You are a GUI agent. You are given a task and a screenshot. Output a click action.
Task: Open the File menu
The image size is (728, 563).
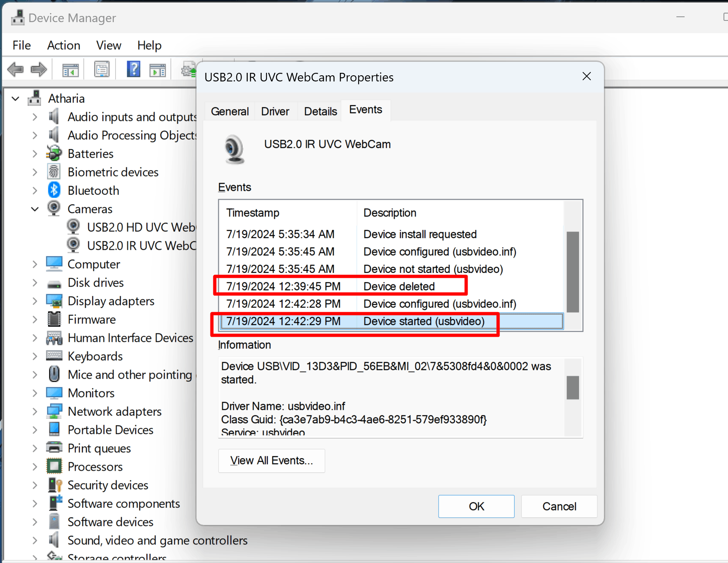click(x=22, y=45)
